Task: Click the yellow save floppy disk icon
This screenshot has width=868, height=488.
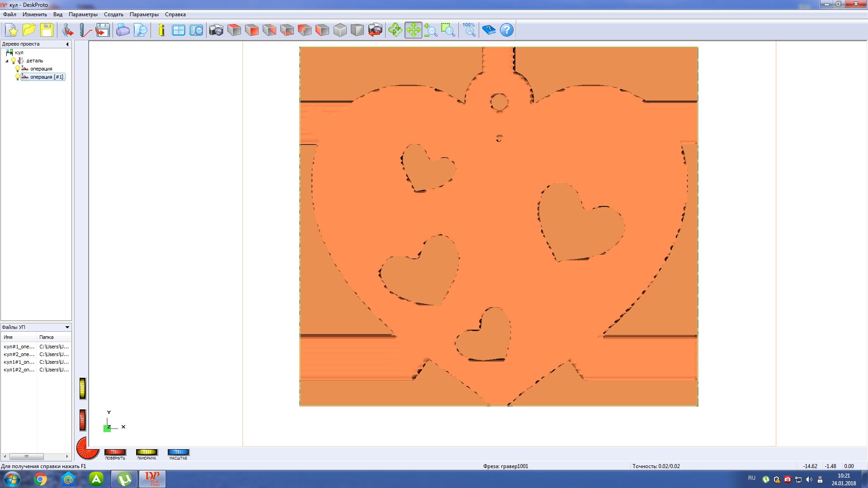Action: [x=47, y=30]
